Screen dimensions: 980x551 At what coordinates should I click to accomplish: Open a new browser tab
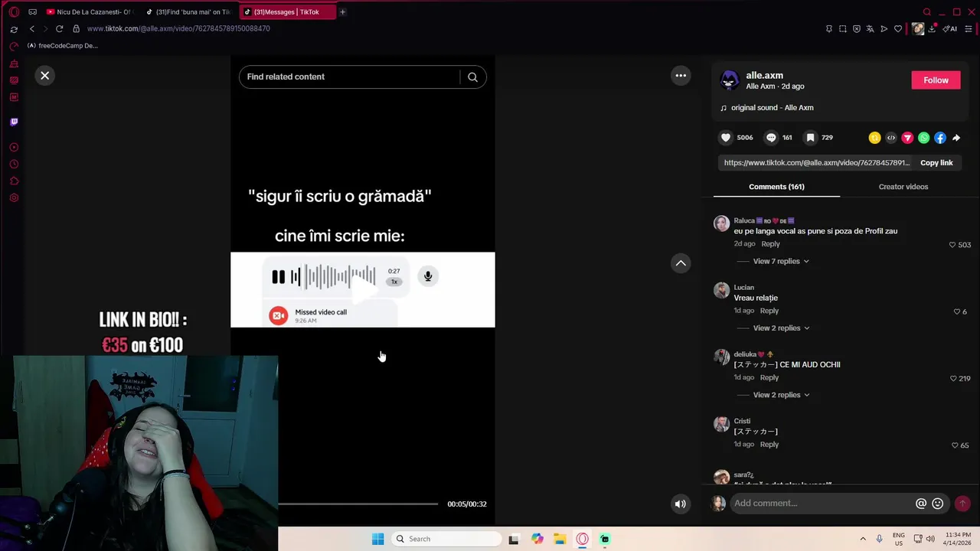tap(342, 12)
